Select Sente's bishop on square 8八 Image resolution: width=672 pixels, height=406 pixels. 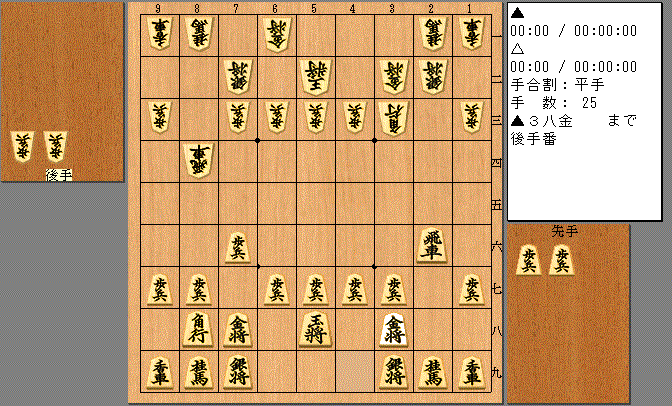[x=198, y=331]
